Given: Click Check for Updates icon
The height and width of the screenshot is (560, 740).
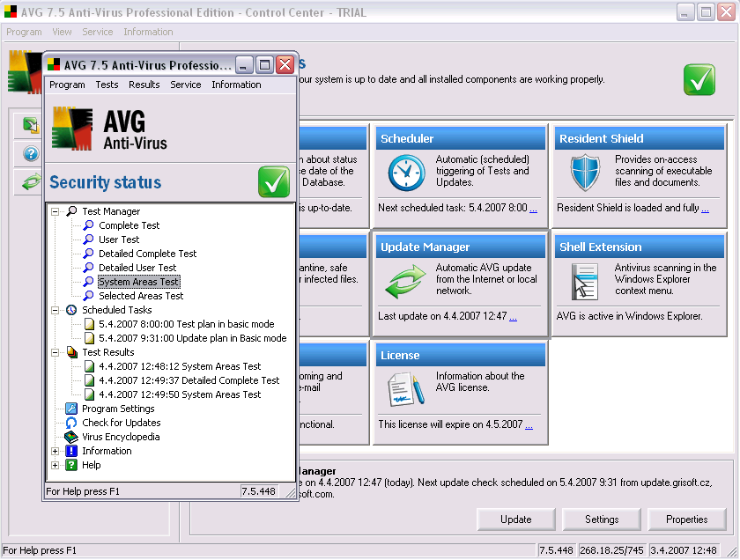Looking at the screenshot, I should (x=71, y=423).
